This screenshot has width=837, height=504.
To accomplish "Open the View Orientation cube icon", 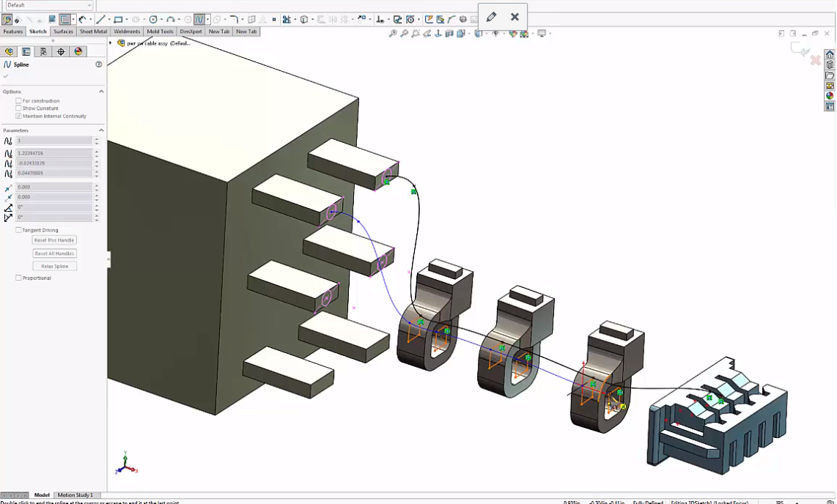I will (478, 34).
